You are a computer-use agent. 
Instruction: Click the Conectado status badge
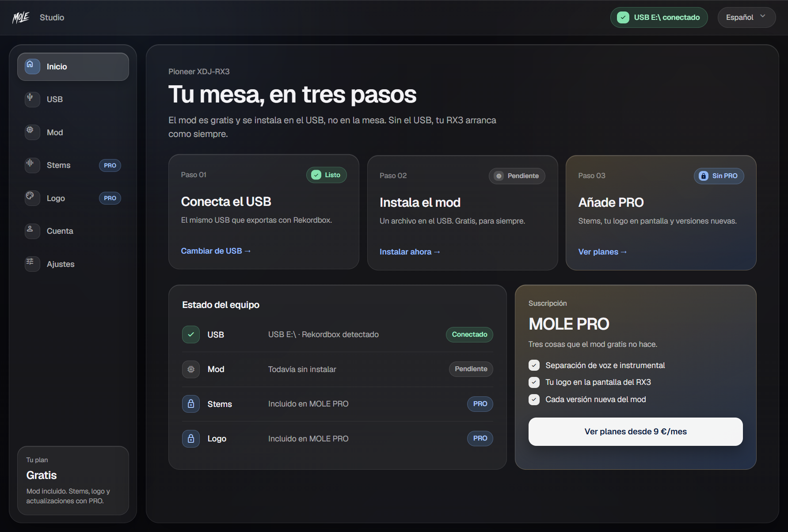469,334
